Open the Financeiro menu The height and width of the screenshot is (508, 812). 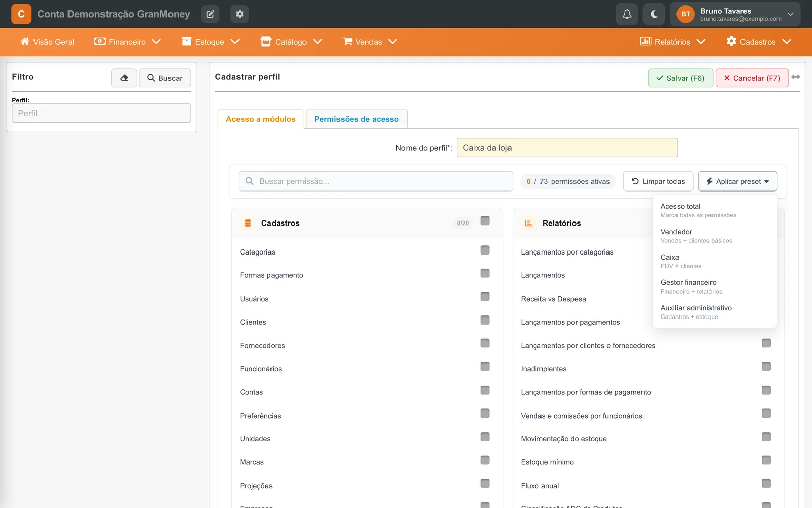pos(128,42)
